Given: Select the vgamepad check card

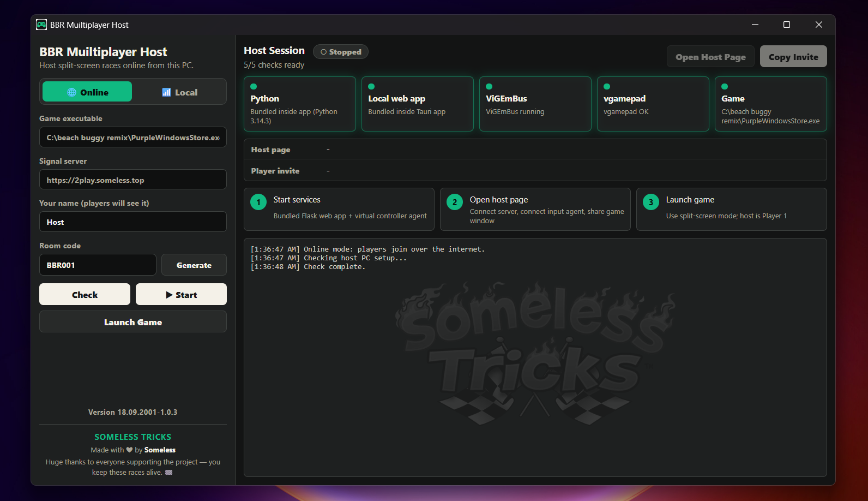Looking at the screenshot, I should pos(653,104).
